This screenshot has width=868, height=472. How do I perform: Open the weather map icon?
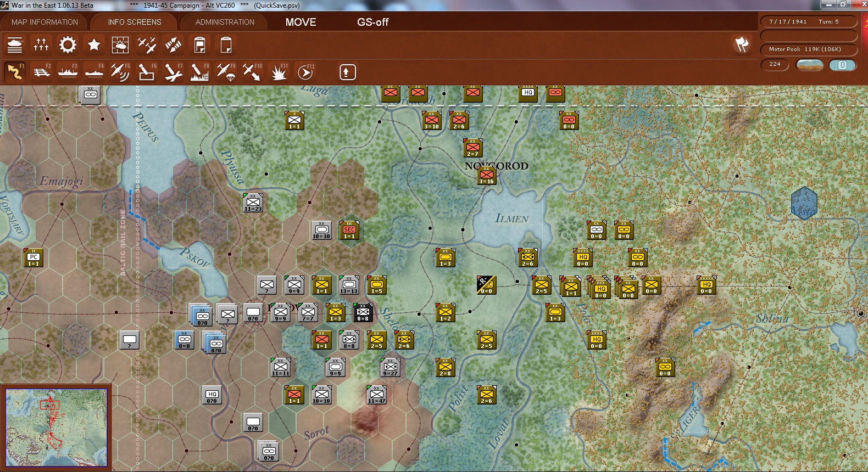(120, 44)
